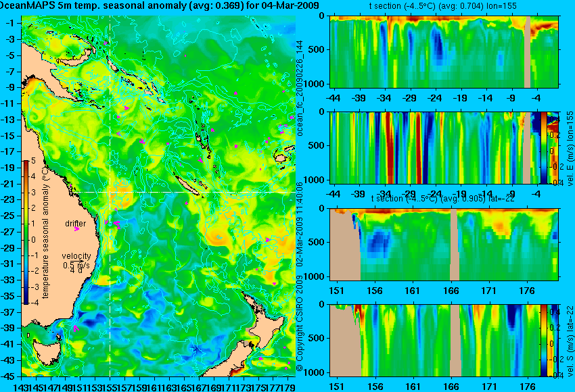Click the '155' longitude tick on main map
This screenshot has width=575, height=392.
(x=110, y=387)
